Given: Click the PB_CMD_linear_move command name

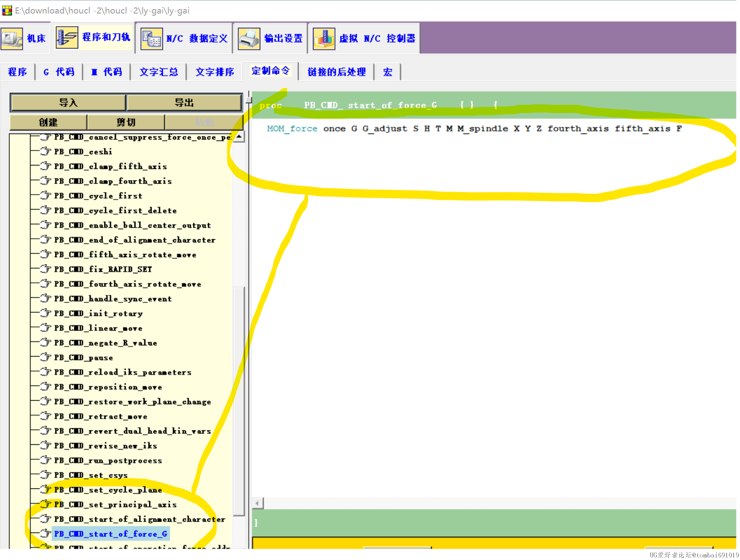Looking at the screenshot, I should [98, 328].
